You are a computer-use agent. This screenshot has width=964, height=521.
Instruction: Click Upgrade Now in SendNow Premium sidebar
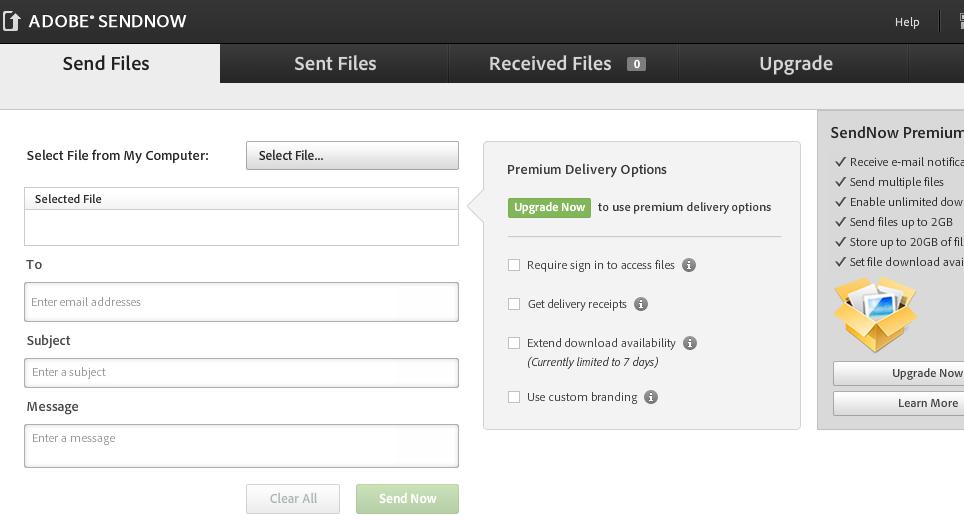(x=898, y=373)
